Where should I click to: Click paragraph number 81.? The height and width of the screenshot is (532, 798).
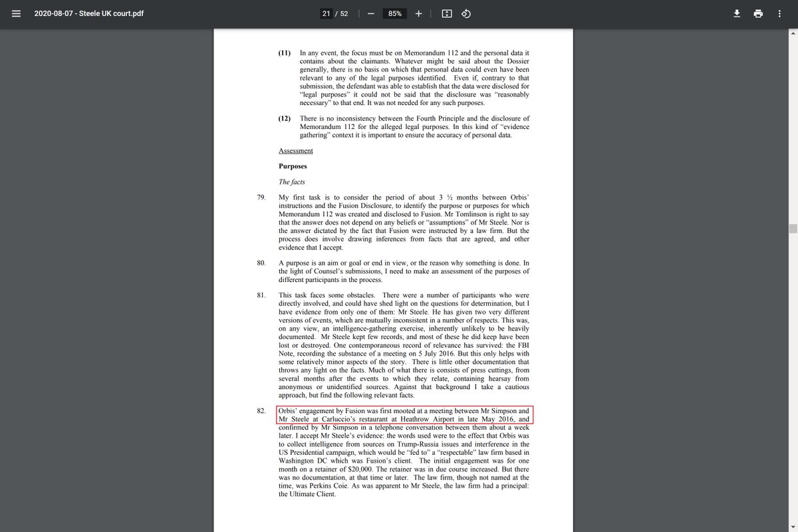coord(261,295)
